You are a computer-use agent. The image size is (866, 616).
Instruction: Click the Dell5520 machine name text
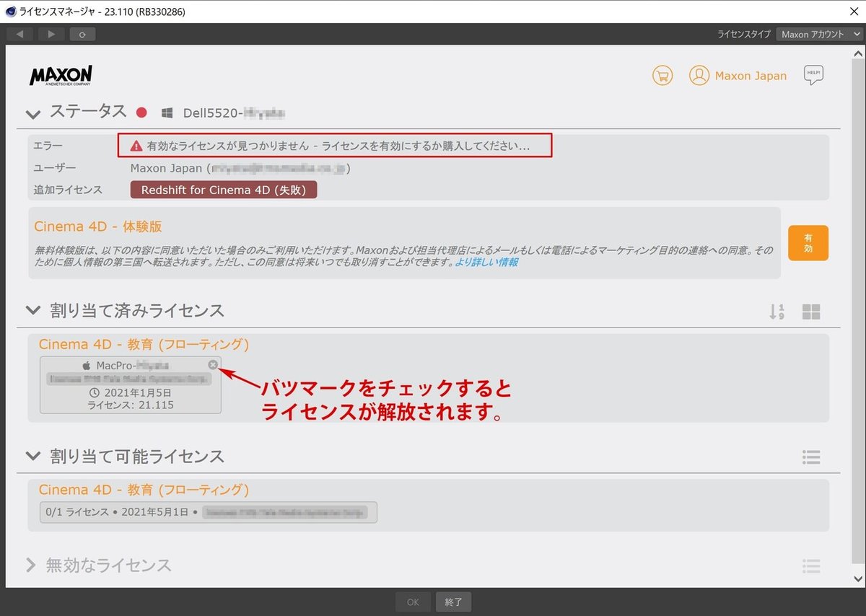pyautogui.click(x=234, y=113)
